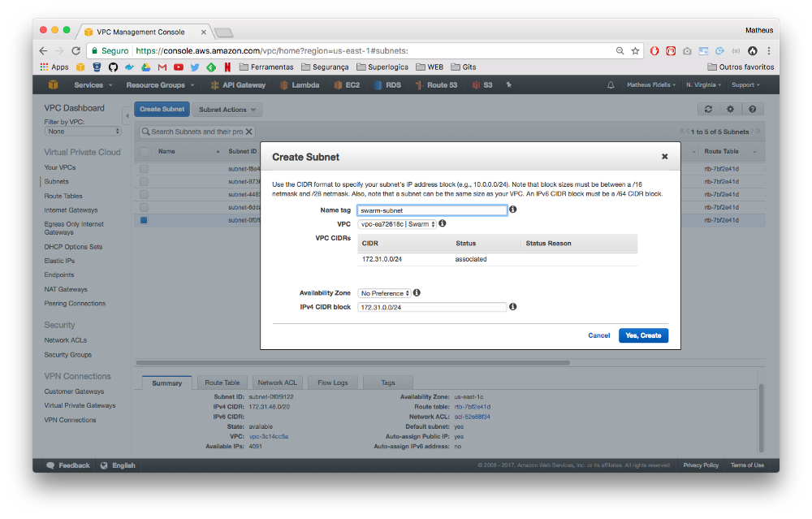The width and height of the screenshot is (812, 519).
Task: Open the notifications bell
Action: click(x=611, y=85)
